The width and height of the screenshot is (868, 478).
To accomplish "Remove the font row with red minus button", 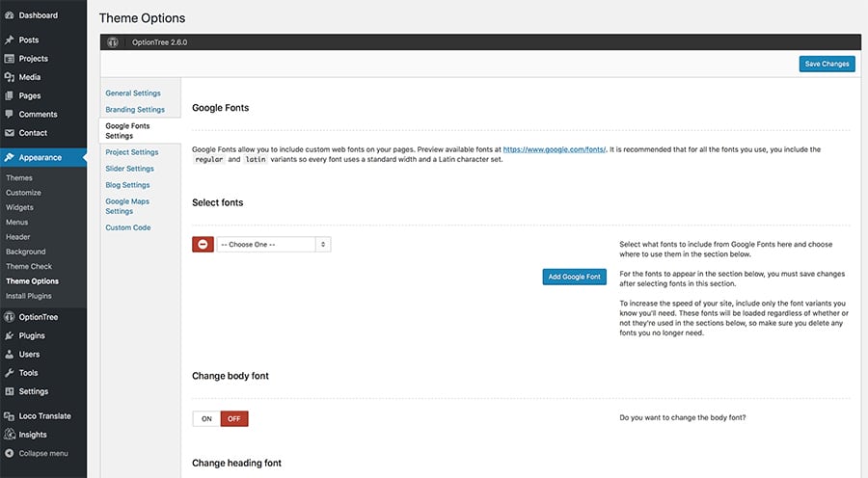I will [203, 244].
